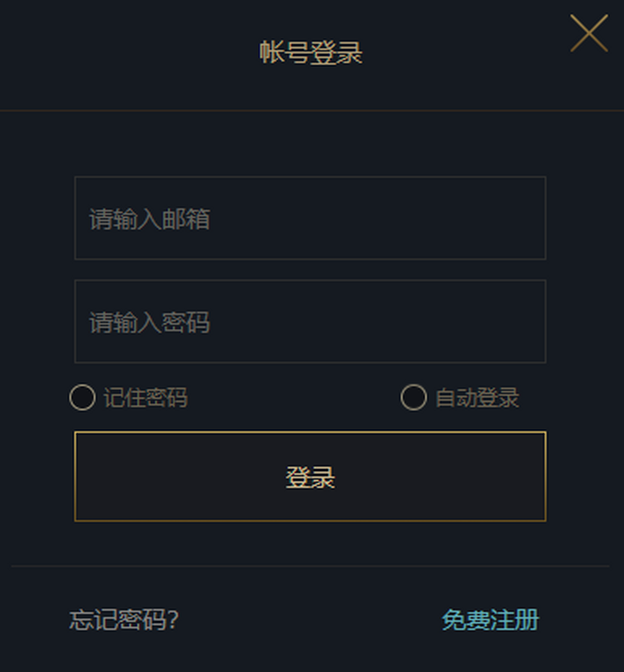Click the empty right side of the email field
624x672 pixels.
468,218
